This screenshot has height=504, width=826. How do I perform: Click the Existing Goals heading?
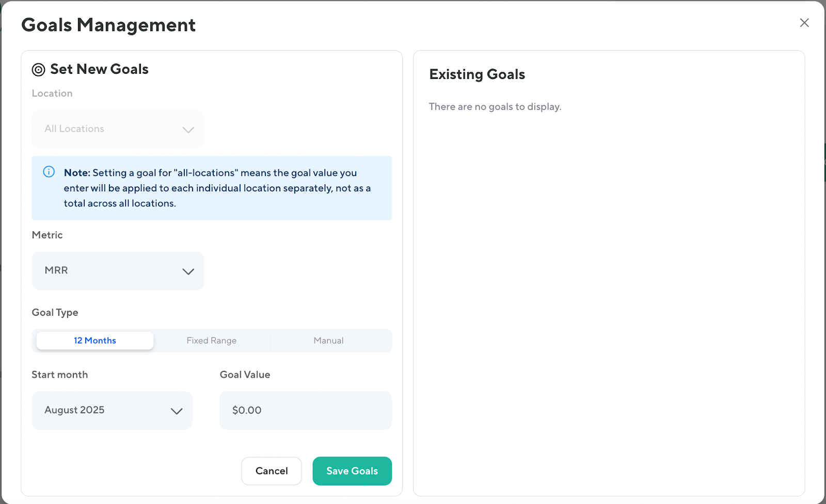[477, 74]
